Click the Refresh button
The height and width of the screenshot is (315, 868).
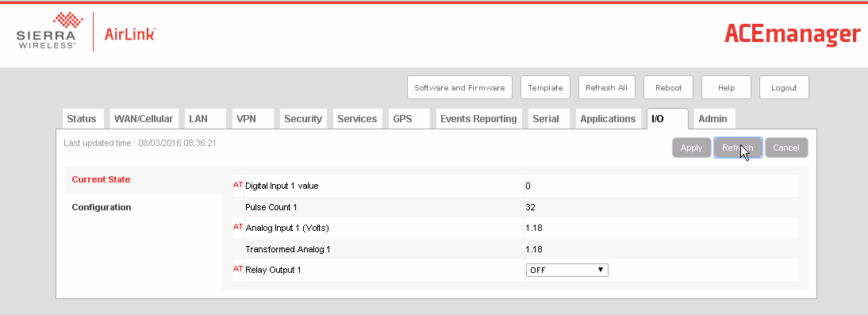coord(738,148)
